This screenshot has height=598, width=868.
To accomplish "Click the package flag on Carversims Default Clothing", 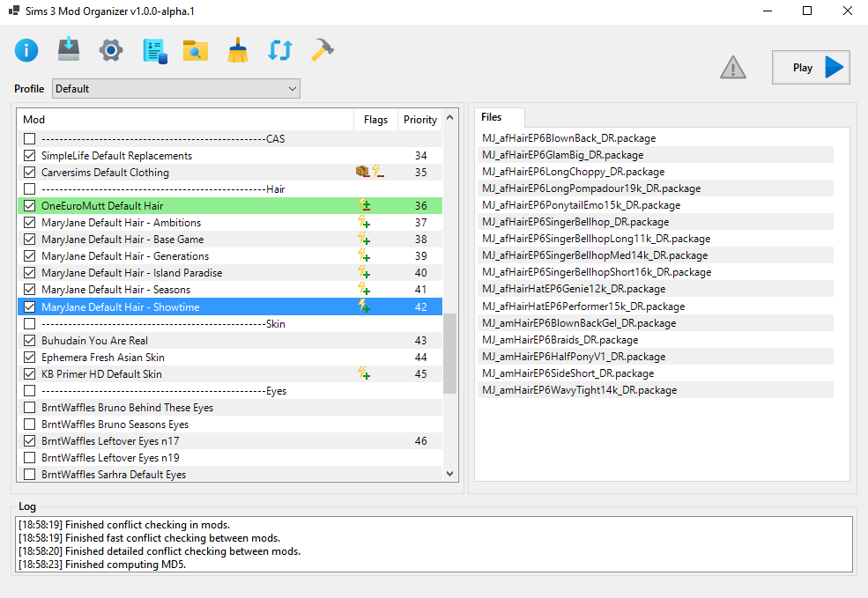I will (x=362, y=173).
